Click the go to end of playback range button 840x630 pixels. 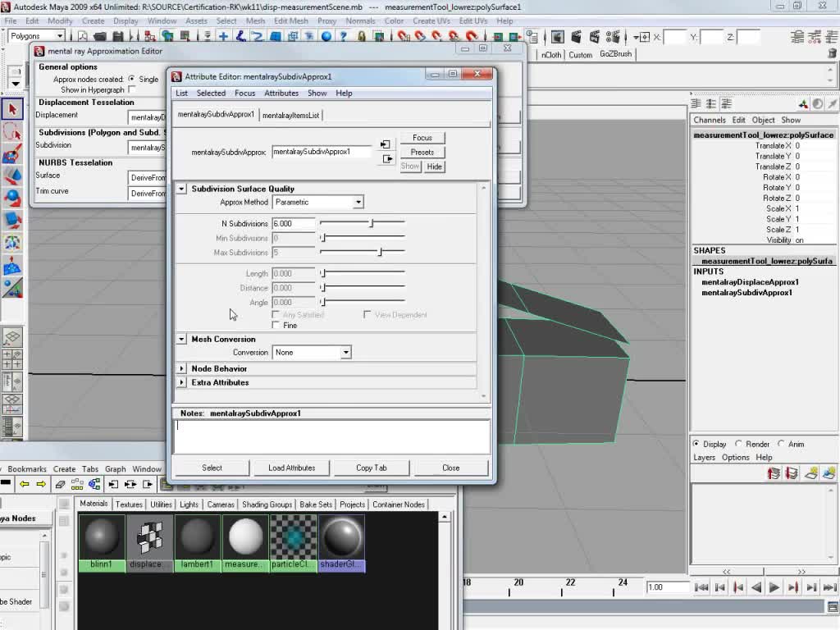pos(829,587)
